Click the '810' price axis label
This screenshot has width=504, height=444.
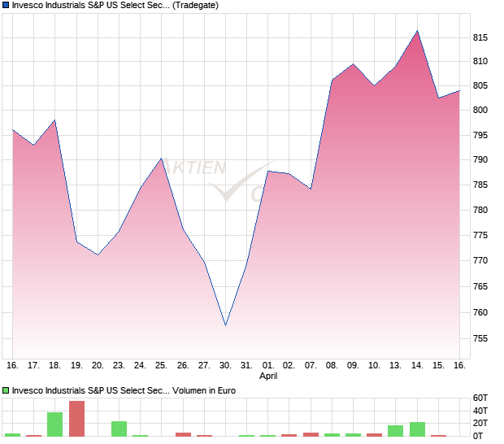coord(480,61)
